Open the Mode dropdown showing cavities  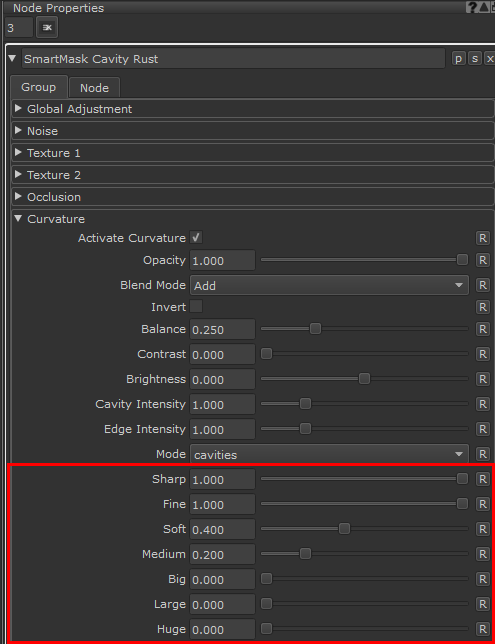(329, 454)
